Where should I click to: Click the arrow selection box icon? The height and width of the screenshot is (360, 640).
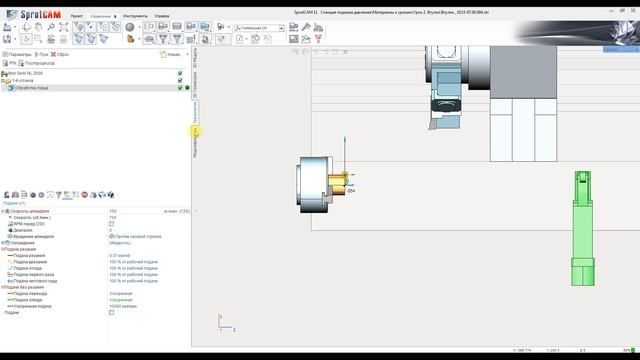[27, 39]
